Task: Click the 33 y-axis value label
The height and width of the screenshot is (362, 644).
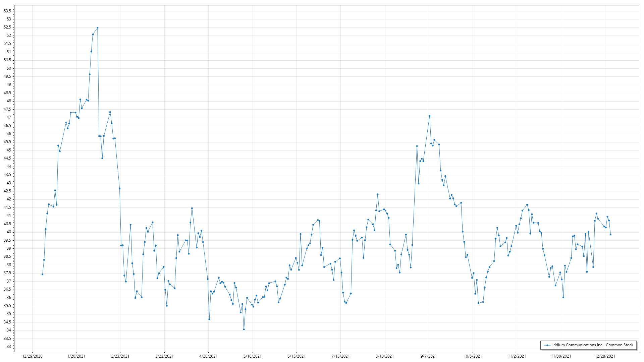Action: 9,347
